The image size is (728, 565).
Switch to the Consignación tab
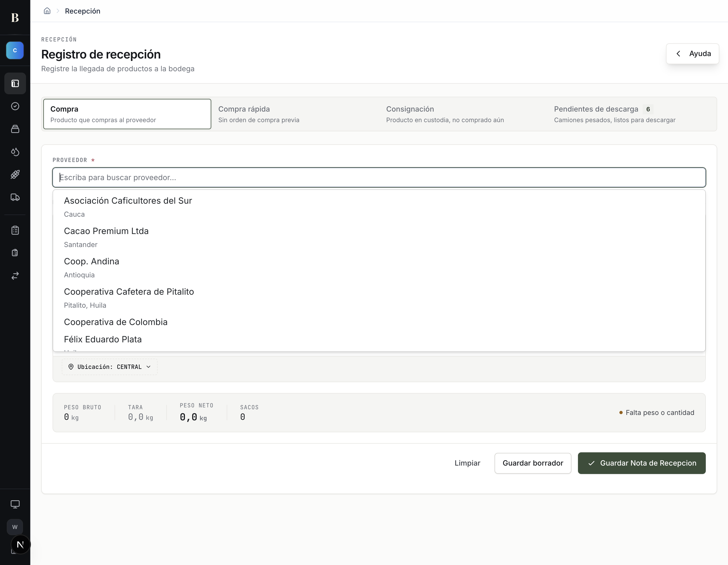click(463, 114)
